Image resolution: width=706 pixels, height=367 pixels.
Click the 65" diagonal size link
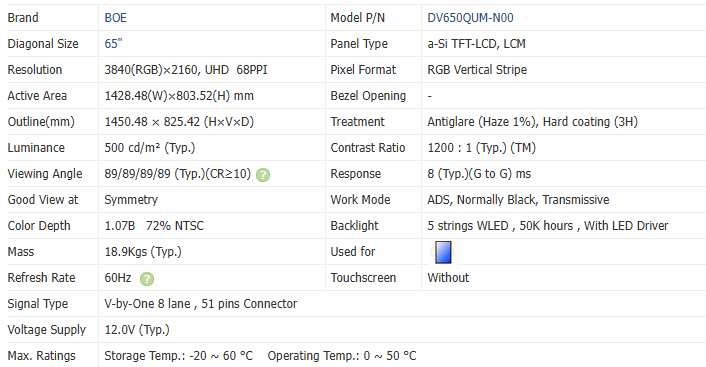click(113, 44)
